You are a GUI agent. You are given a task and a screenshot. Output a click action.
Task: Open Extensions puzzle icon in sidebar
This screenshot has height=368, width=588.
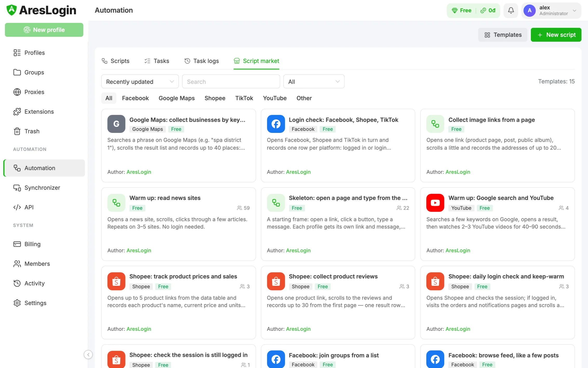(x=17, y=112)
